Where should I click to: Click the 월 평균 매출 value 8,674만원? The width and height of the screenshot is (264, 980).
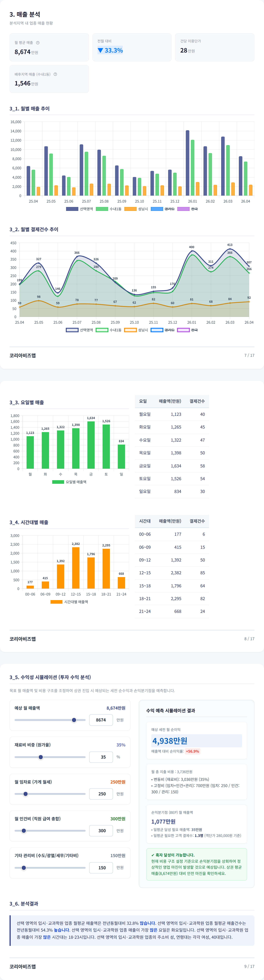pyautogui.click(x=26, y=52)
